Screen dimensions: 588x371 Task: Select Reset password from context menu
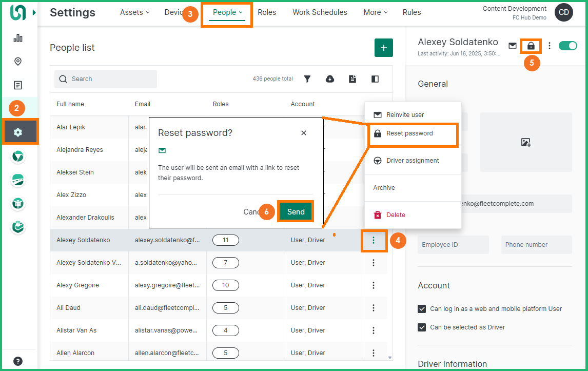click(409, 133)
